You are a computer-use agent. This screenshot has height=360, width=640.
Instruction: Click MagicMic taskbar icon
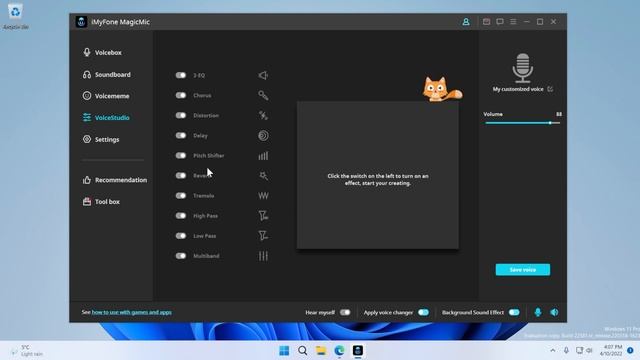pyautogui.click(x=358, y=350)
